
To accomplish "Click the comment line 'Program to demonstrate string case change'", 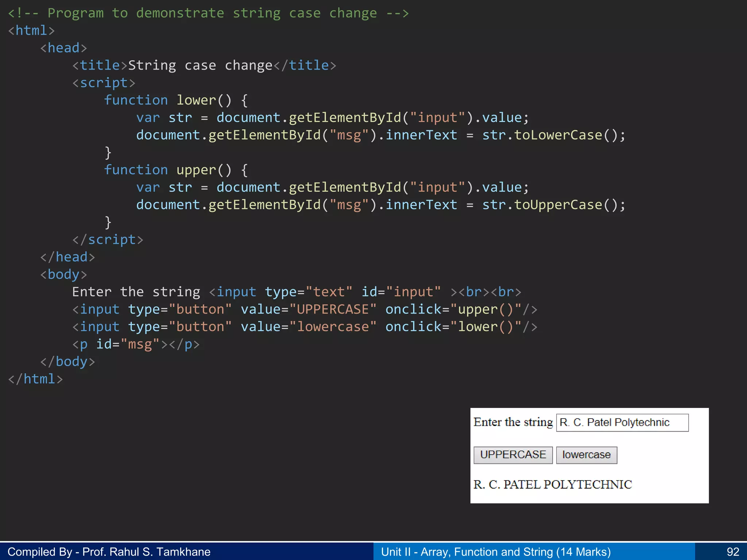I will point(208,13).
